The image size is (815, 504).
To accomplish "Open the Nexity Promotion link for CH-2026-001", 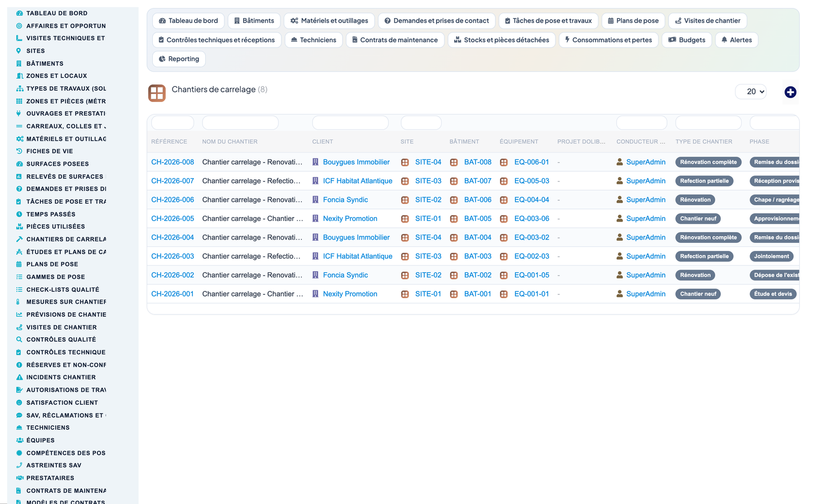I will pyautogui.click(x=350, y=294).
